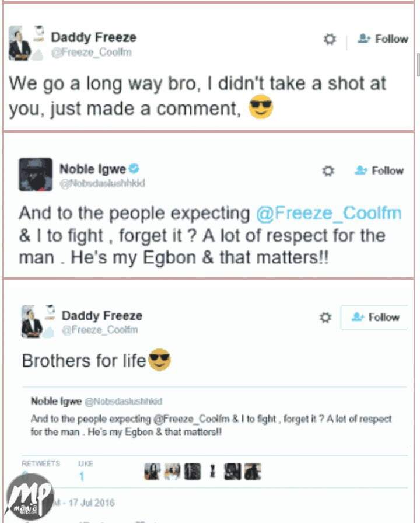Screen dimensions: 420x523
Task: Click Follow on the 'Brothers for life' tweet
Action: click(x=375, y=318)
